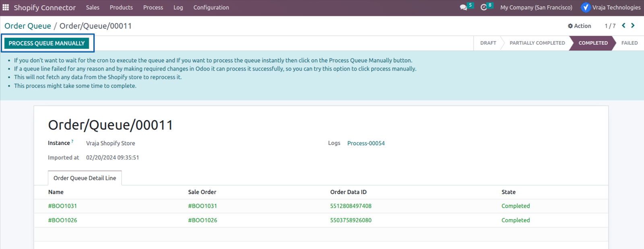Open sale order #BOO1031
Screen dimensions: 644x249
(x=202, y=206)
